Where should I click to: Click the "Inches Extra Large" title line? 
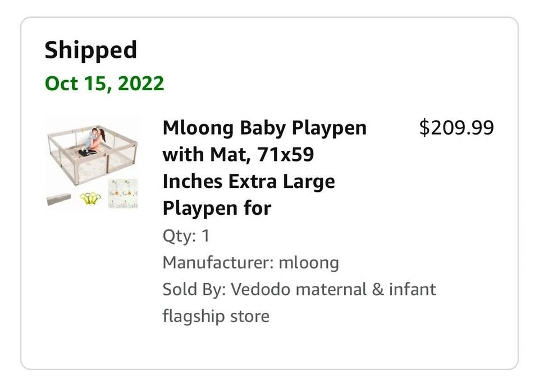[248, 182]
